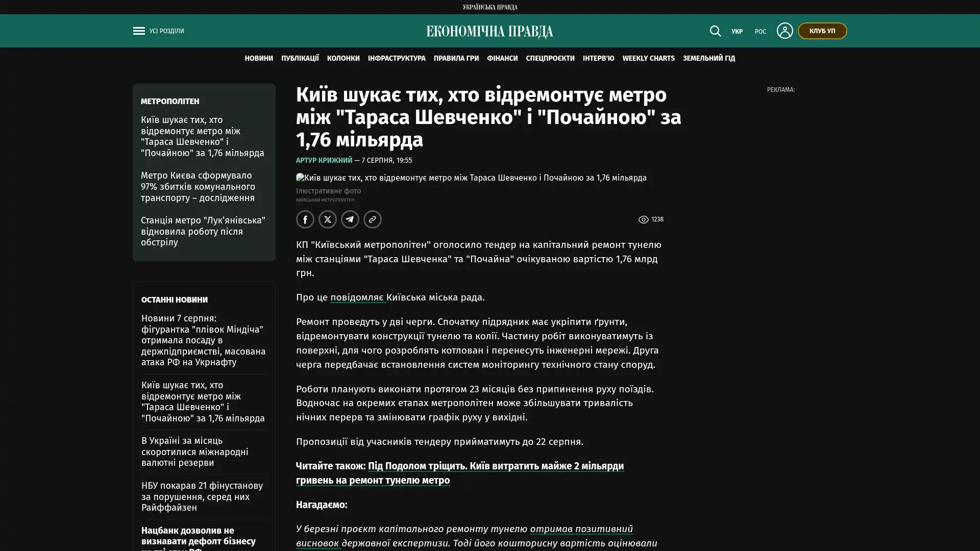The image size is (980, 551).
Task: Open the Усі розділи label
Action: (x=167, y=31)
